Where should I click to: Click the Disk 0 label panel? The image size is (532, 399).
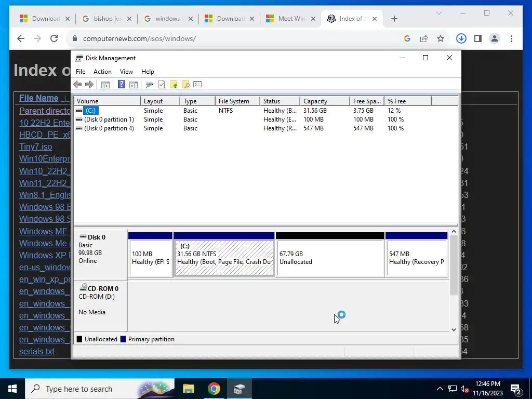pos(100,255)
